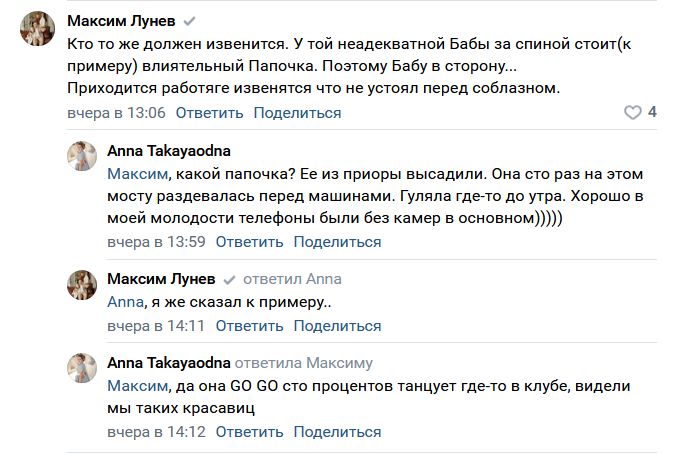Screen dimensions: 679x454
Task: Like Максим Лунев's top comment with heart icon
Action: pos(632,113)
